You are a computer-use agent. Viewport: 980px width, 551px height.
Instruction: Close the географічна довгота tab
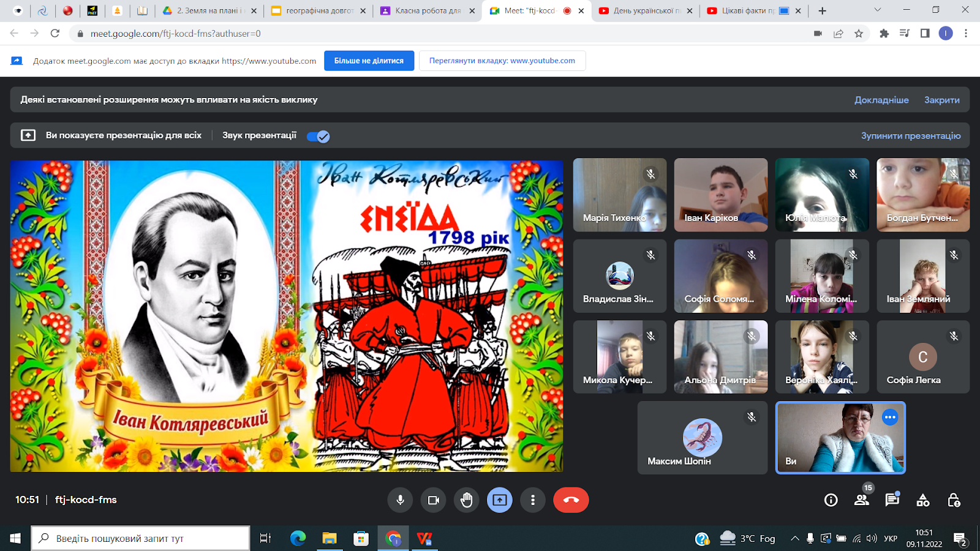click(363, 10)
